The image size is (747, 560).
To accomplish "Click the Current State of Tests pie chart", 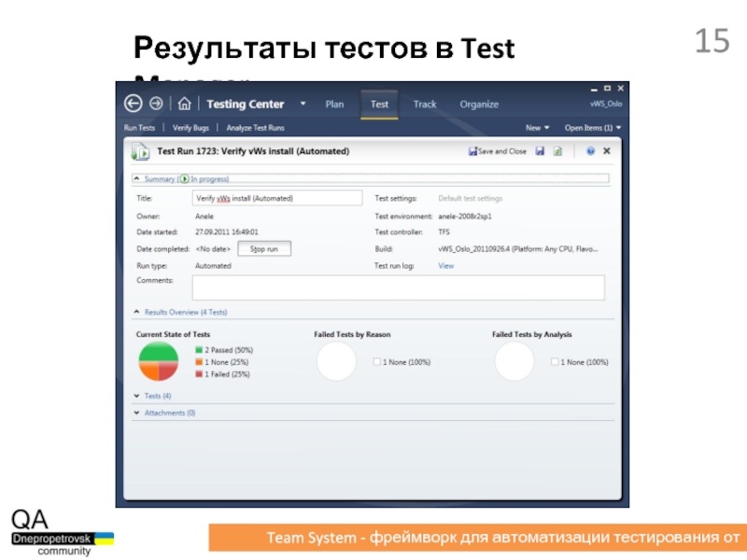I will [158, 361].
